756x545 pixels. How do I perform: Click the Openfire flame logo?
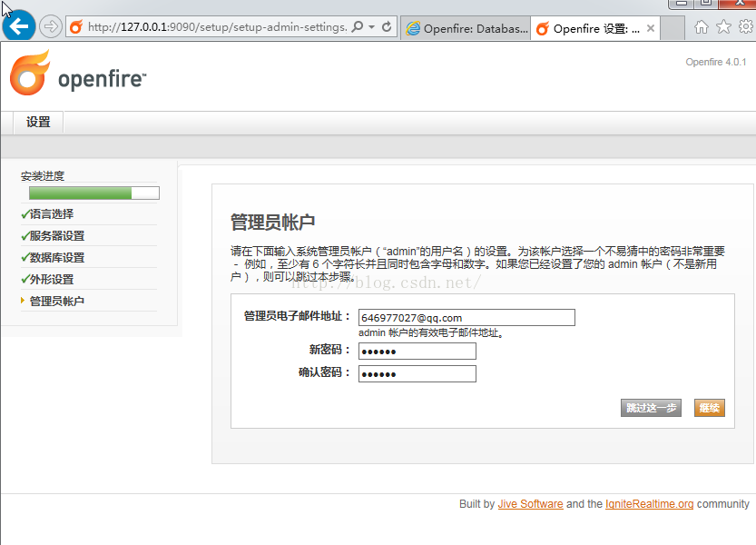click(x=30, y=73)
